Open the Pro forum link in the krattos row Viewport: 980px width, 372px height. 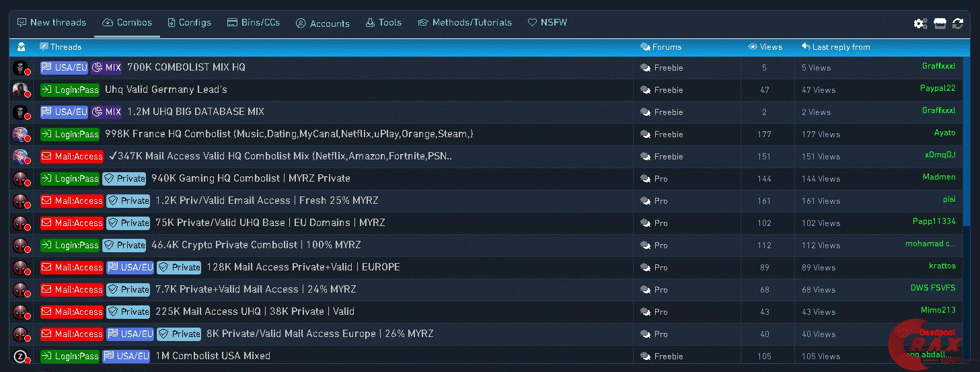pyautogui.click(x=661, y=268)
